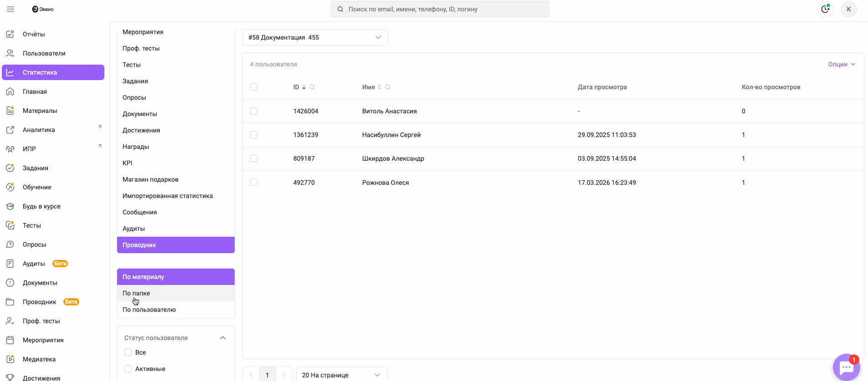Viewport: 868px width, 381px height.
Task: Click the hamburger menu icon
Action: pos(10,9)
